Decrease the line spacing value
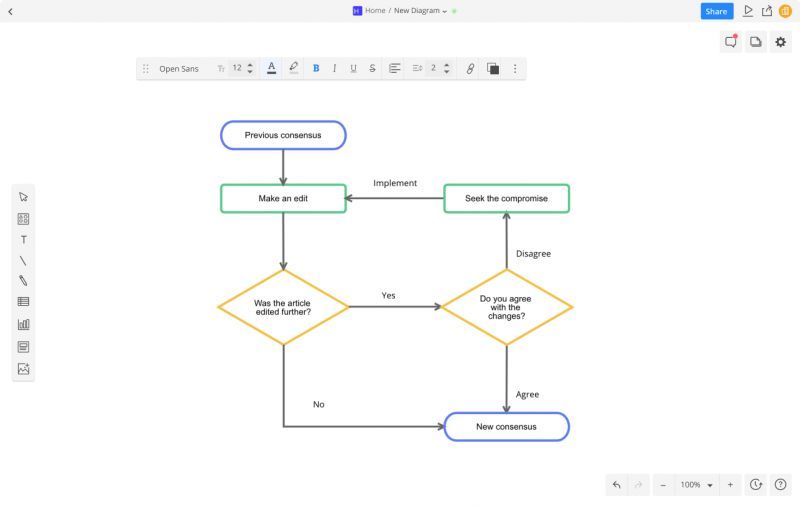Viewport: 800px width, 508px height. click(x=446, y=72)
